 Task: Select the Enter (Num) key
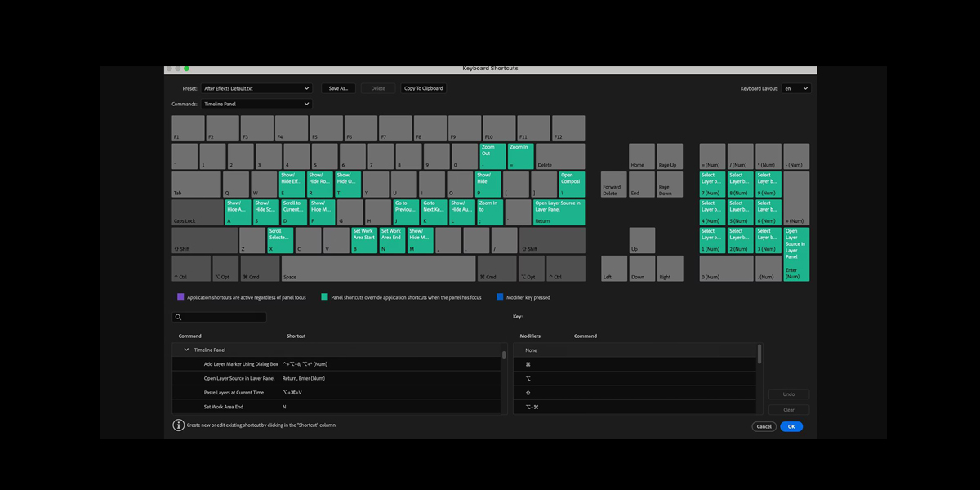pos(796,254)
